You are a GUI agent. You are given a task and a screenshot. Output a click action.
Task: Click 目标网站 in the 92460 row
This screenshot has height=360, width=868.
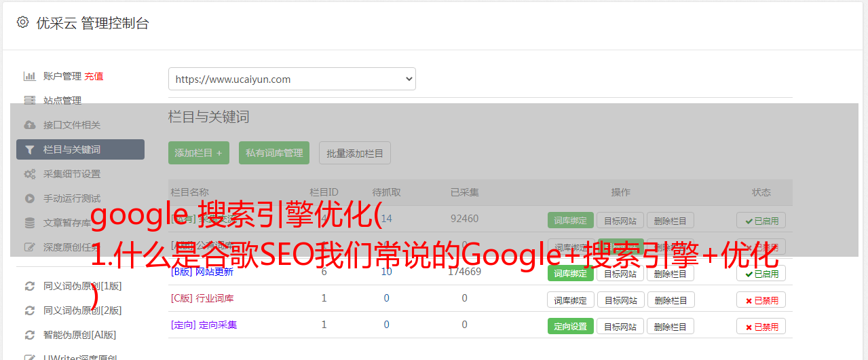[620, 220]
